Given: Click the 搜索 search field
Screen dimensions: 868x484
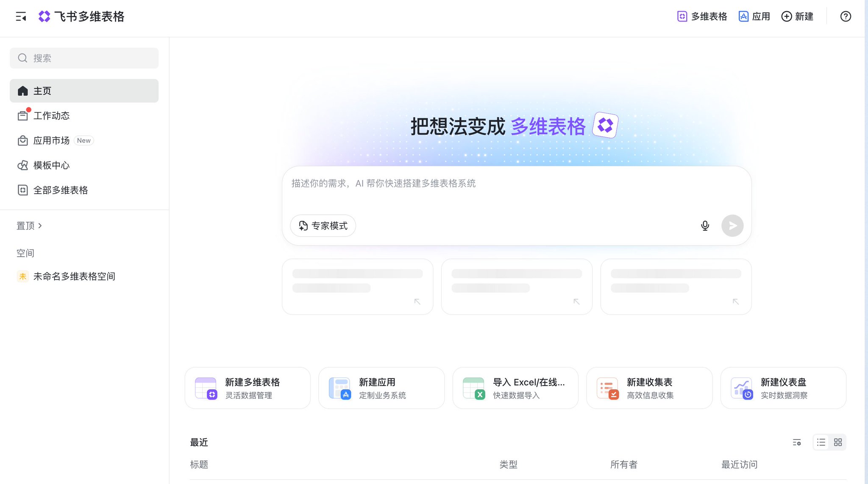Looking at the screenshot, I should click(84, 58).
